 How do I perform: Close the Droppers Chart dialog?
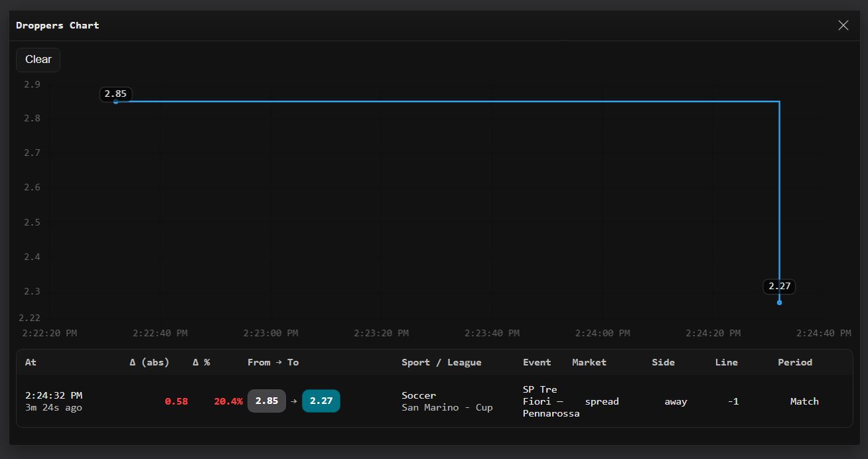pos(843,25)
